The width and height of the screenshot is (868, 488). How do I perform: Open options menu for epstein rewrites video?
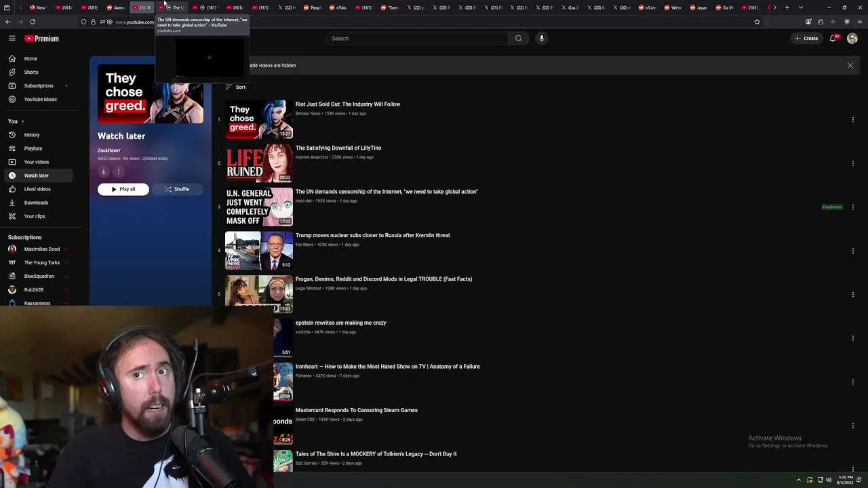point(853,338)
